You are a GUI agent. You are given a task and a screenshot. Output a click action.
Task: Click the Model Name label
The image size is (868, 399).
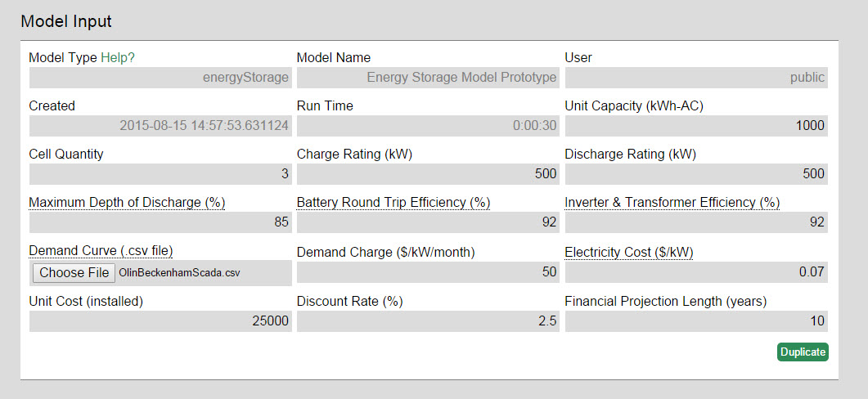(334, 57)
